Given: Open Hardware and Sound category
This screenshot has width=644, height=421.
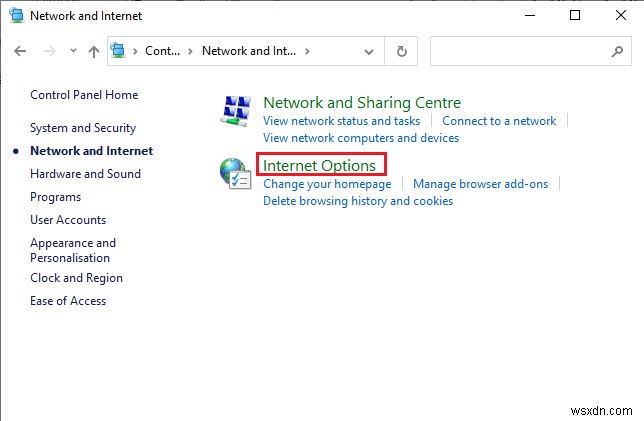Looking at the screenshot, I should pos(85,174).
